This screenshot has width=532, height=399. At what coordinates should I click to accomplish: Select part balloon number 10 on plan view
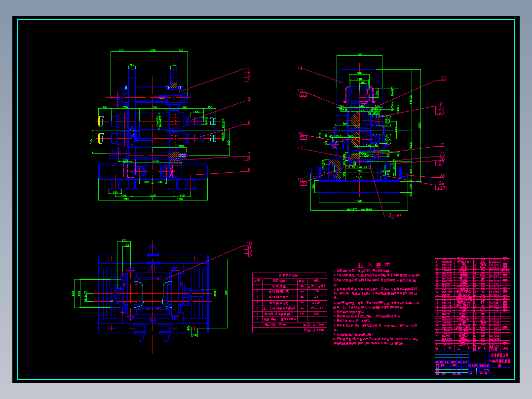(249, 243)
